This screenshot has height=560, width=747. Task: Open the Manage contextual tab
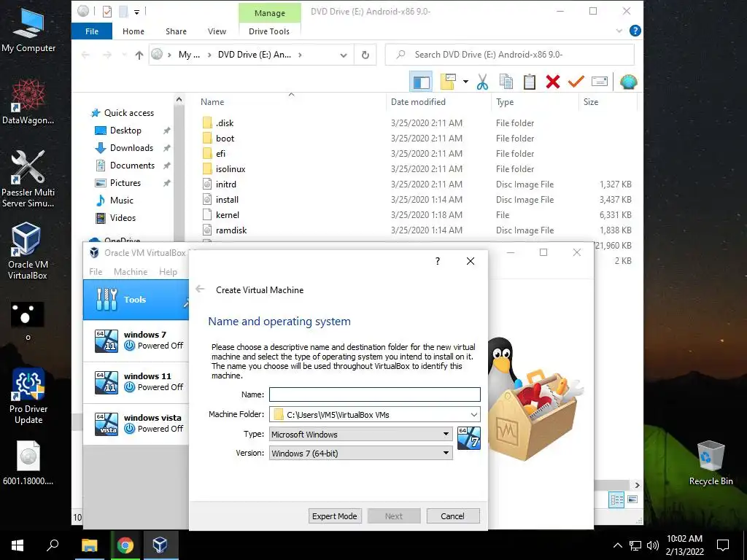pos(270,13)
